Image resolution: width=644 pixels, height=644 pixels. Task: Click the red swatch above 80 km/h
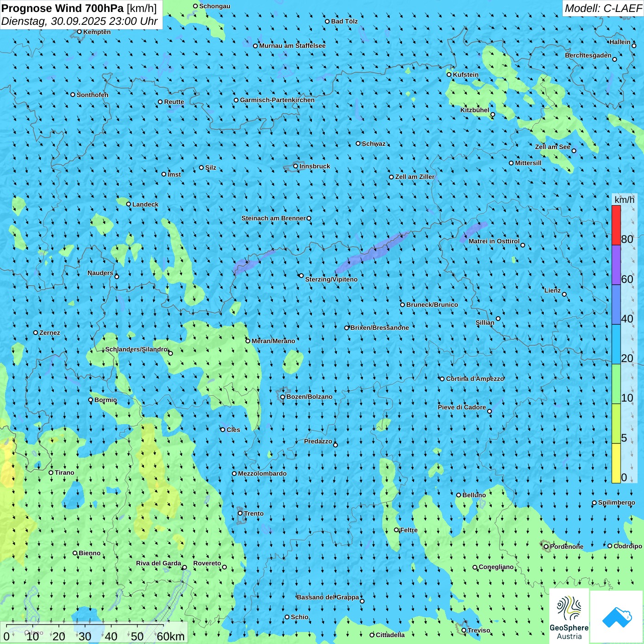tap(616, 225)
